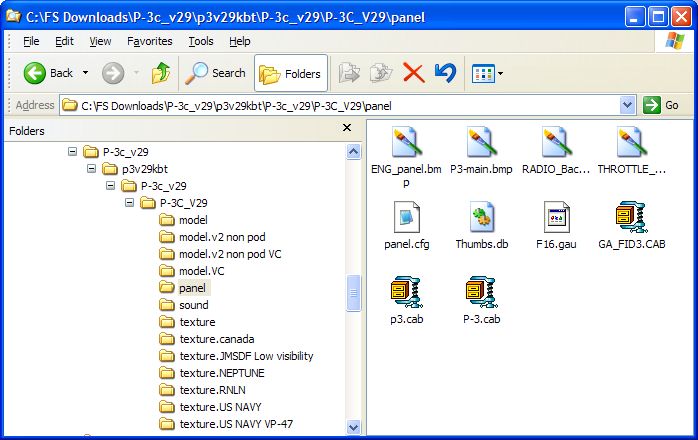The image size is (698, 440).
Task: Open the File menu
Action: point(31,41)
